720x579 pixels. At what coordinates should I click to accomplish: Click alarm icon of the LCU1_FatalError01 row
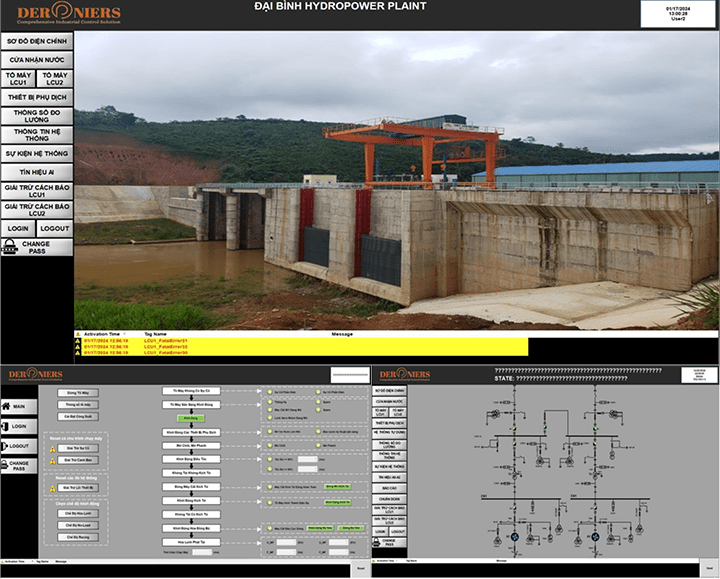click(x=78, y=341)
